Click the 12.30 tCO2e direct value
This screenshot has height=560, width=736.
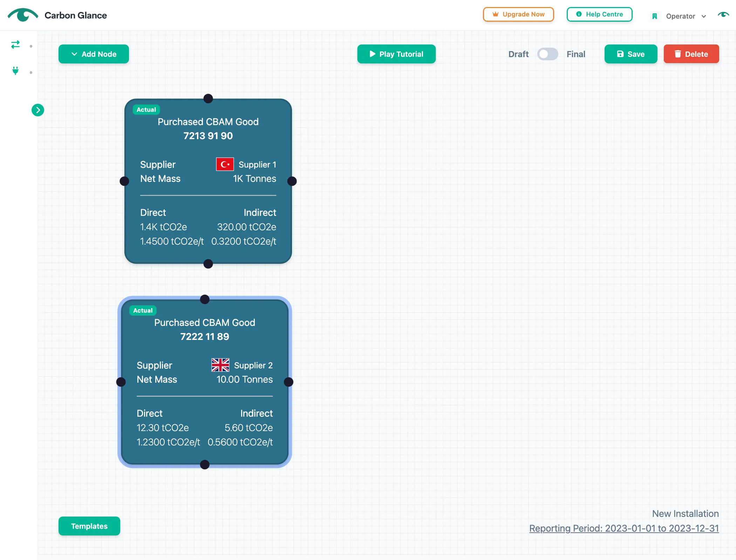click(163, 428)
